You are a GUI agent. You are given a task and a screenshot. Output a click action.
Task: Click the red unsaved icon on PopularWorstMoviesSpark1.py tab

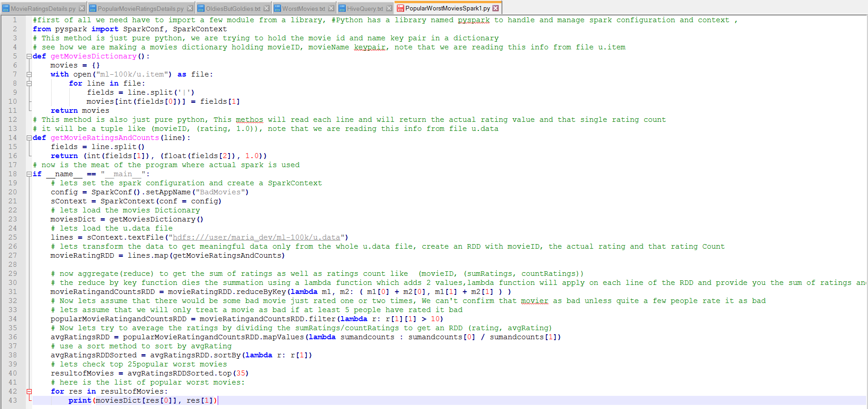(400, 8)
